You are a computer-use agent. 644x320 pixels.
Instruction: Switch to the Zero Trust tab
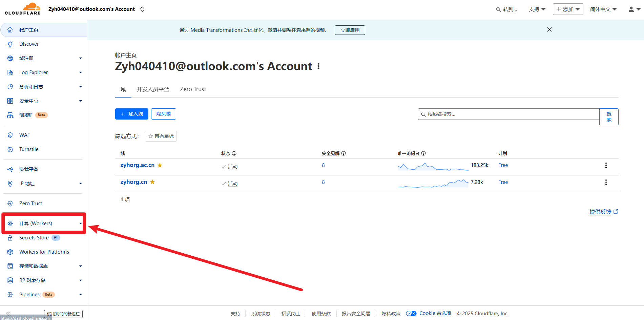click(x=193, y=89)
